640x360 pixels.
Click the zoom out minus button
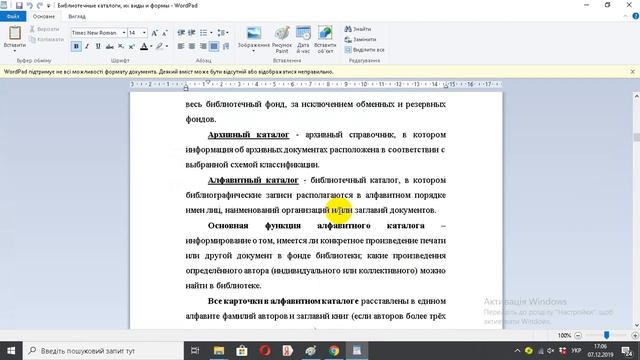[578, 335]
